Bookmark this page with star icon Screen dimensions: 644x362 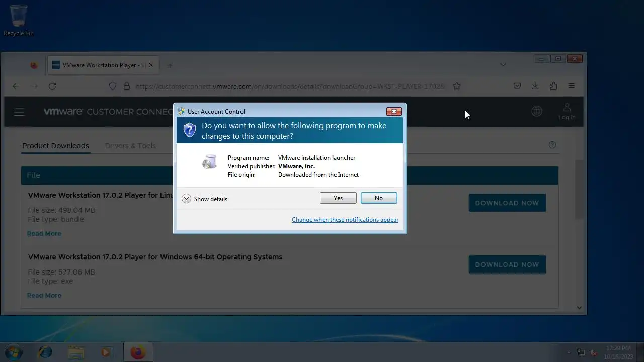457,86
